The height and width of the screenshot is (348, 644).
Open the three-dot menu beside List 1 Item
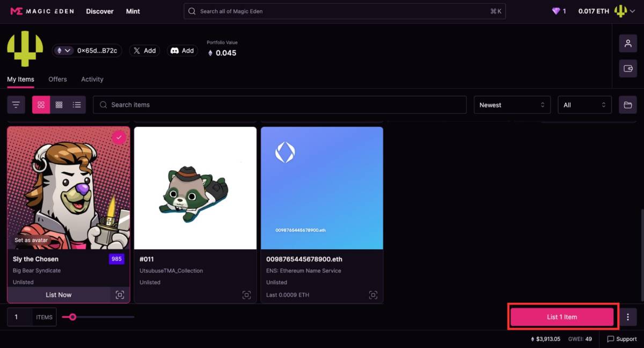pyautogui.click(x=628, y=317)
